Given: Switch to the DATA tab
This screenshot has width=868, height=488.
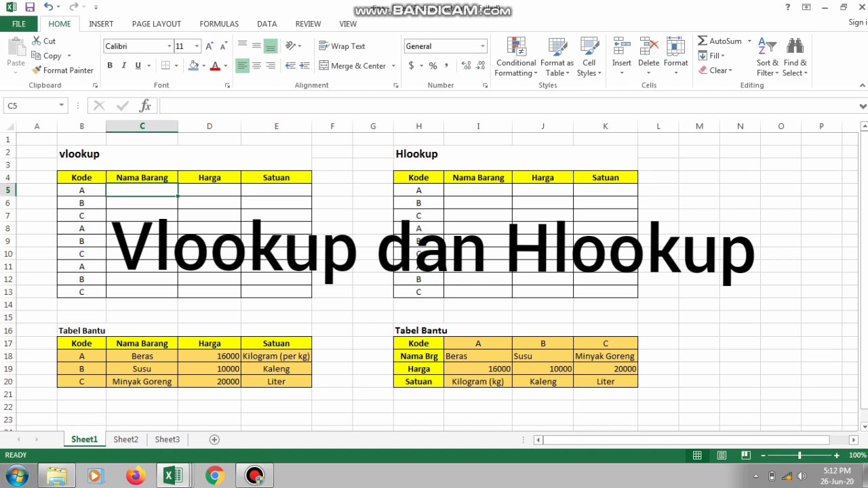Looking at the screenshot, I should [x=267, y=24].
